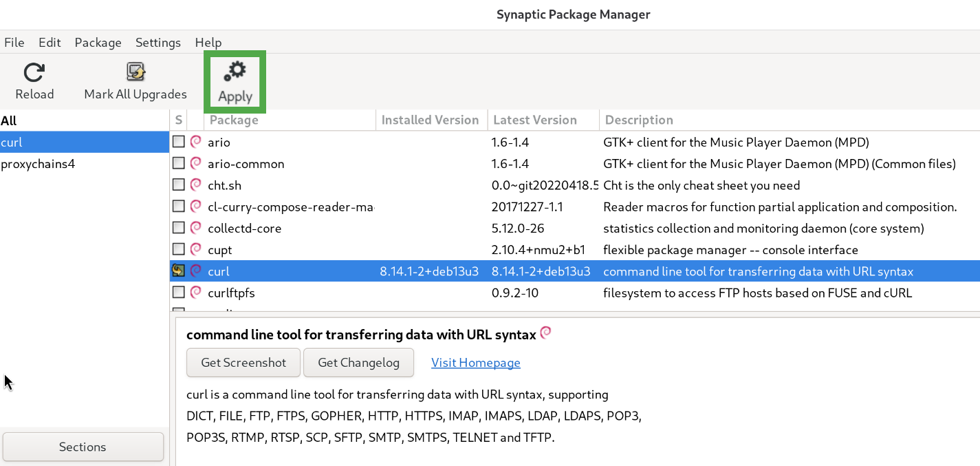The width and height of the screenshot is (980, 466).
Task: Mark the curlftpfs package checkbox
Action: [x=178, y=292]
